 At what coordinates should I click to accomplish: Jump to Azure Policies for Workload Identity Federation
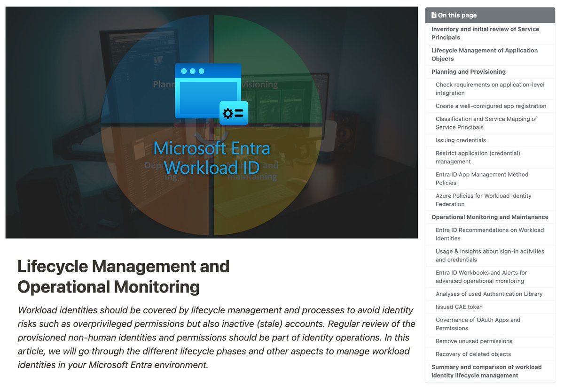(x=490, y=200)
